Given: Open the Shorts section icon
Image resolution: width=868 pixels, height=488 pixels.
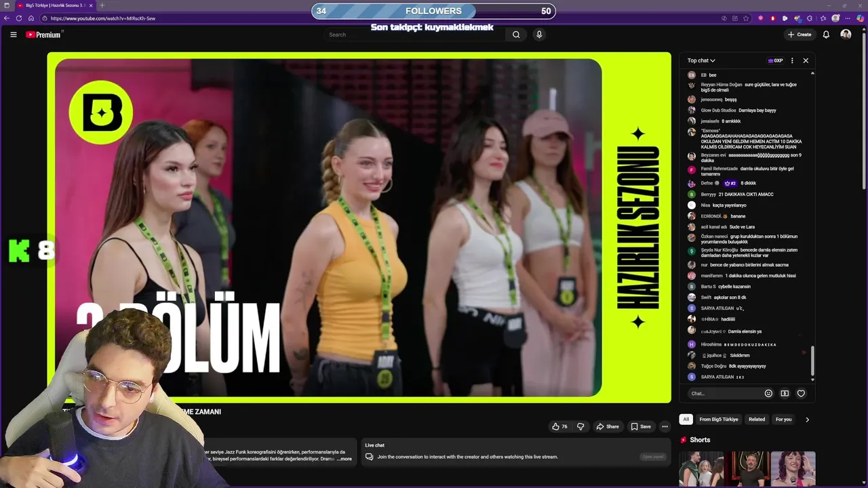Looking at the screenshot, I should (x=684, y=440).
